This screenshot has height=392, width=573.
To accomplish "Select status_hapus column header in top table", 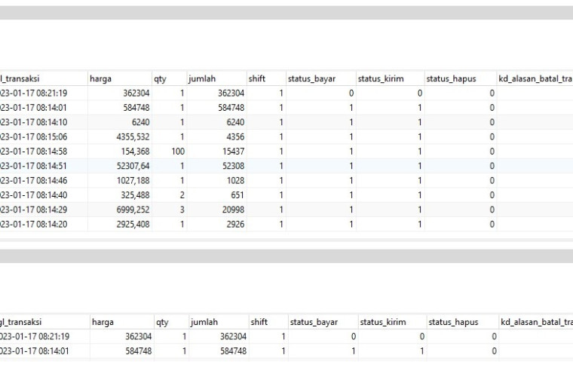I will pyautogui.click(x=461, y=78).
